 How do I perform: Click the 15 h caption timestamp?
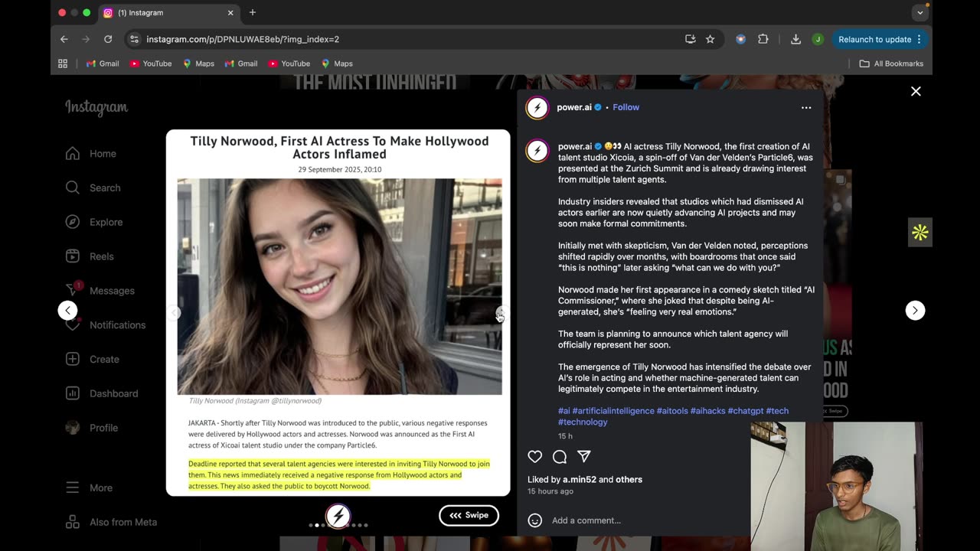point(565,436)
